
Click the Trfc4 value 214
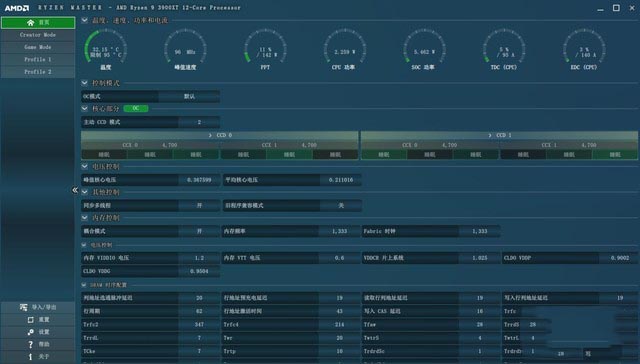[x=339, y=324]
